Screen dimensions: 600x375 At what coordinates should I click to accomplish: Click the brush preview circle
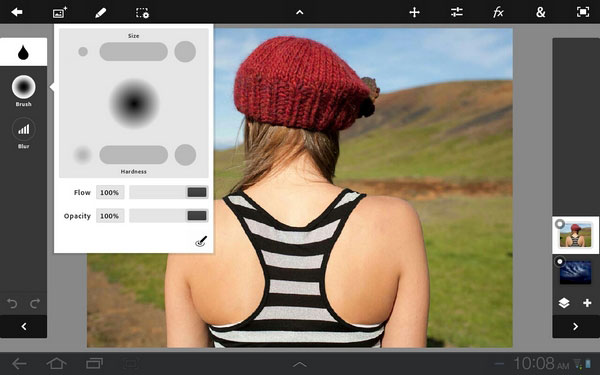134,103
